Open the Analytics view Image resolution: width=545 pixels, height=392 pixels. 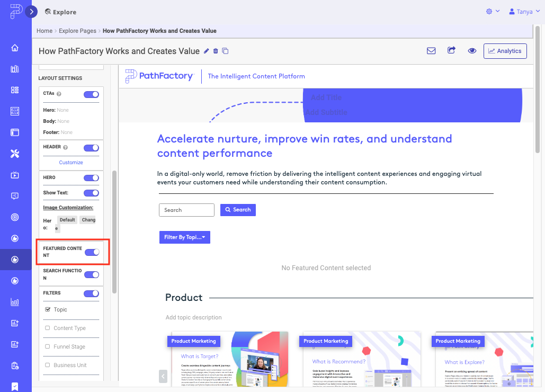pyautogui.click(x=505, y=51)
